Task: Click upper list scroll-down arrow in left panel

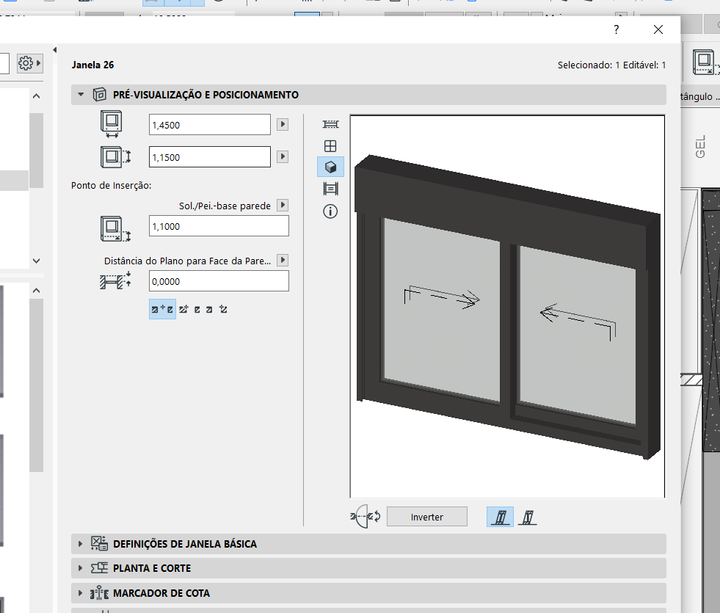Action: pyautogui.click(x=36, y=261)
